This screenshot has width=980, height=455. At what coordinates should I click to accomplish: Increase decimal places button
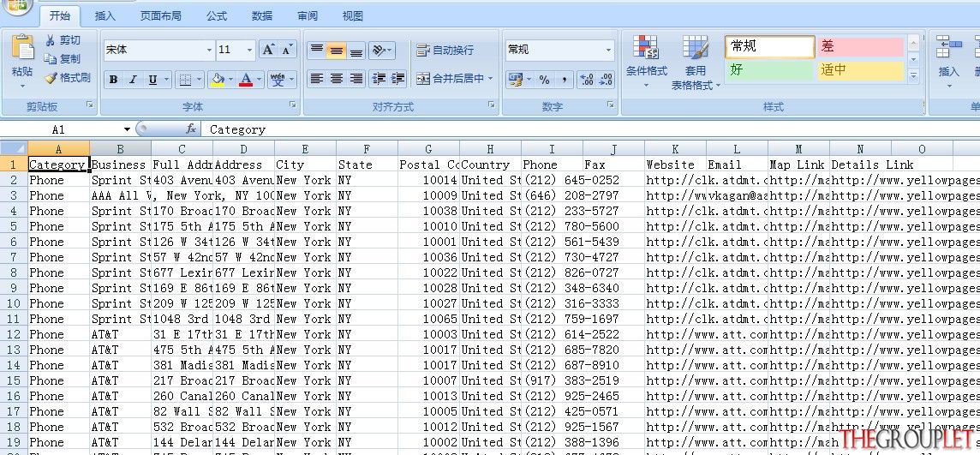point(586,80)
